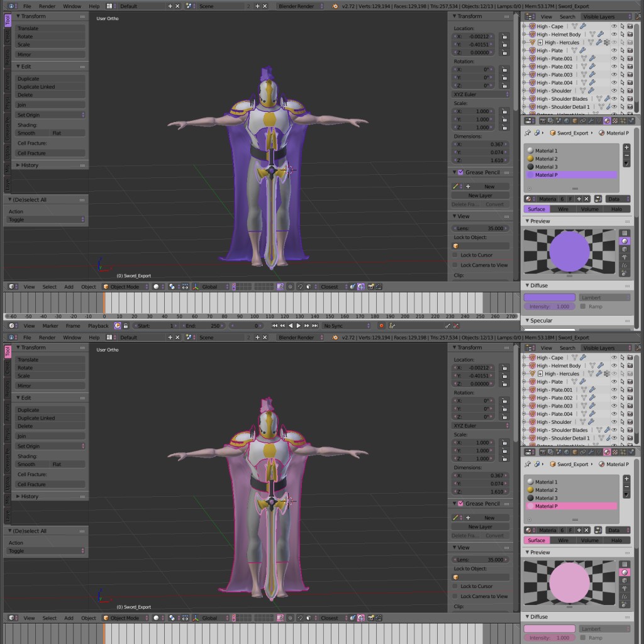The image size is (644, 644).
Task: Open the Marker menu in timeline
Action: 50,326
